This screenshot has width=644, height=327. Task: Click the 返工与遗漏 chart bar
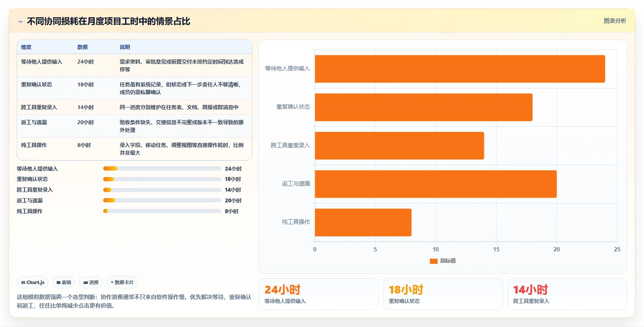pos(435,184)
